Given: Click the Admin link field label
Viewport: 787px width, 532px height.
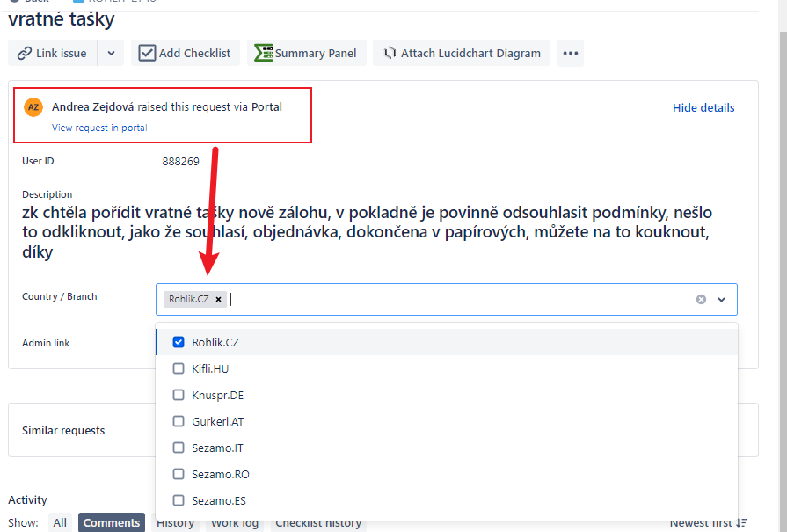Looking at the screenshot, I should click(46, 343).
